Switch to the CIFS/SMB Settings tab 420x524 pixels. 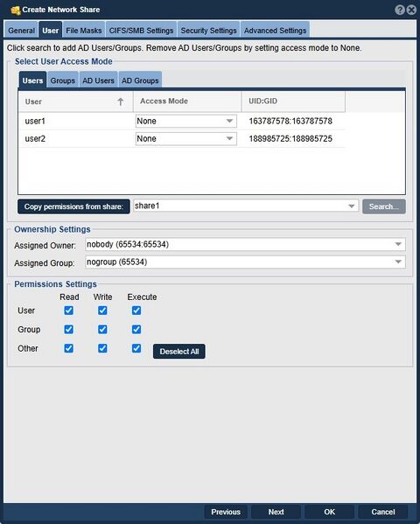141,31
